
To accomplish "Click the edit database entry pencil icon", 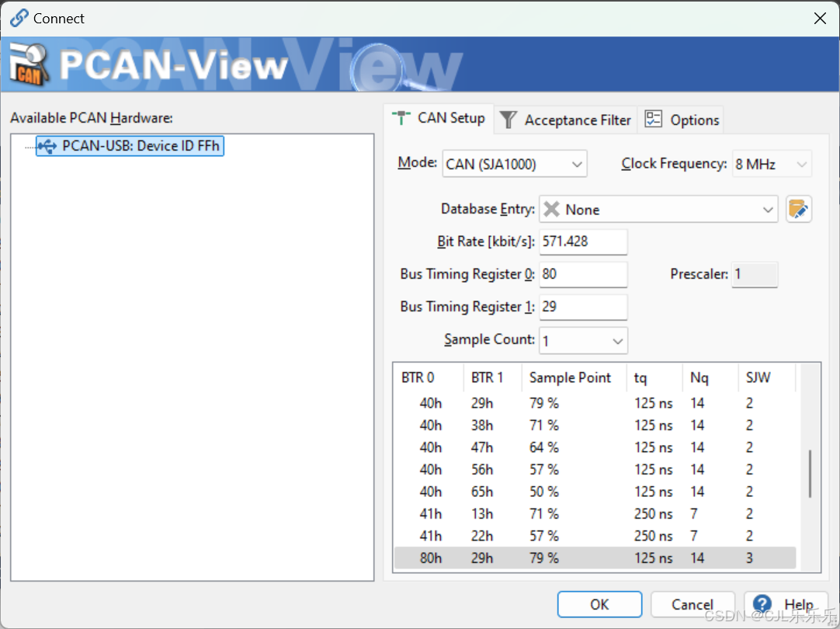I will tap(798, 209).
